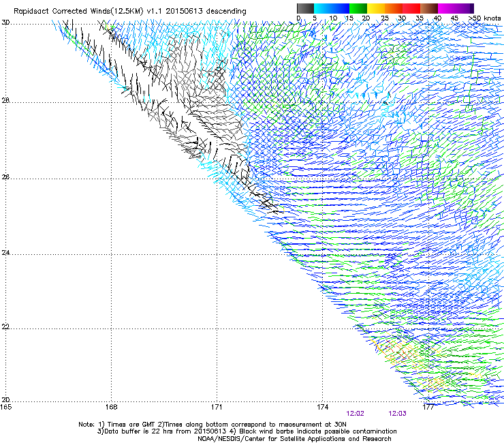Click the "35" label under the color scale
Screen dimensions: 504x443
coord(420,18)
